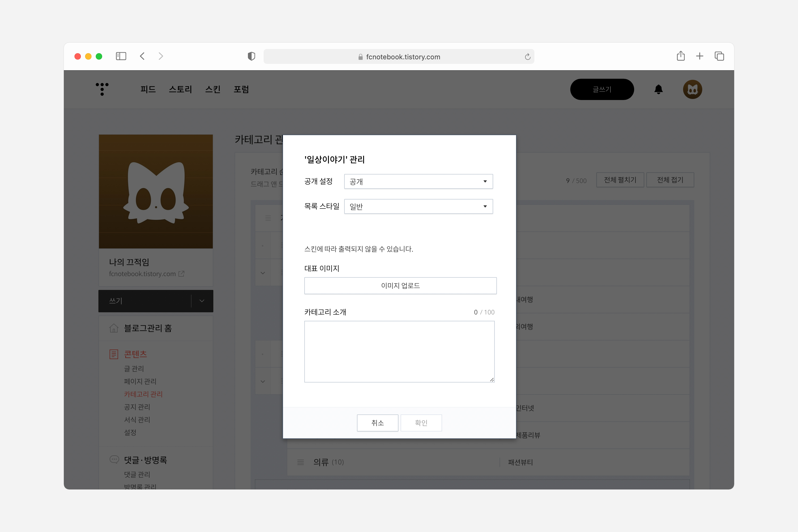The image size is (798, 532).
Task: Click the drag handle beside 의류 category
Action: [x=300, y=462]
